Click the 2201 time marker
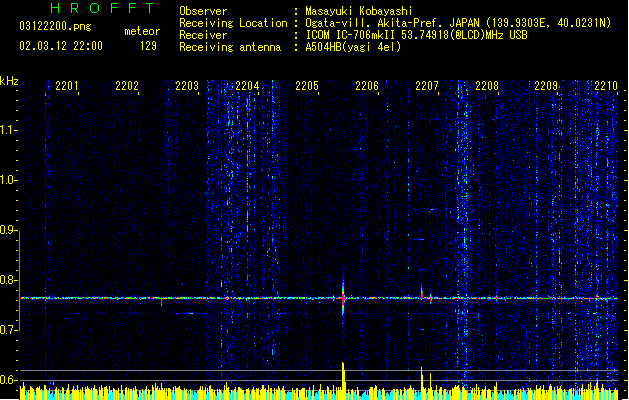 tap(67, 85)
